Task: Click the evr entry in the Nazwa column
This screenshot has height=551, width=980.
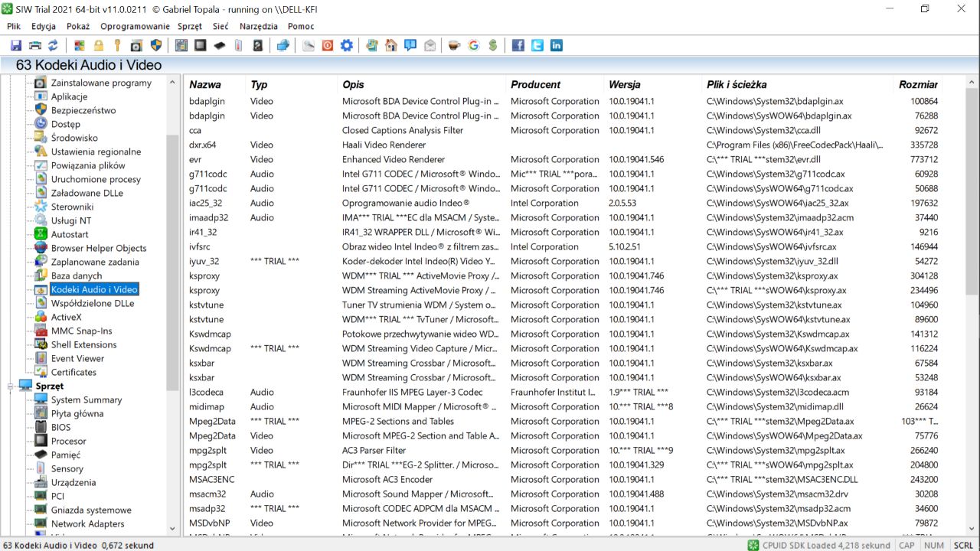Action: click(195, 159)
